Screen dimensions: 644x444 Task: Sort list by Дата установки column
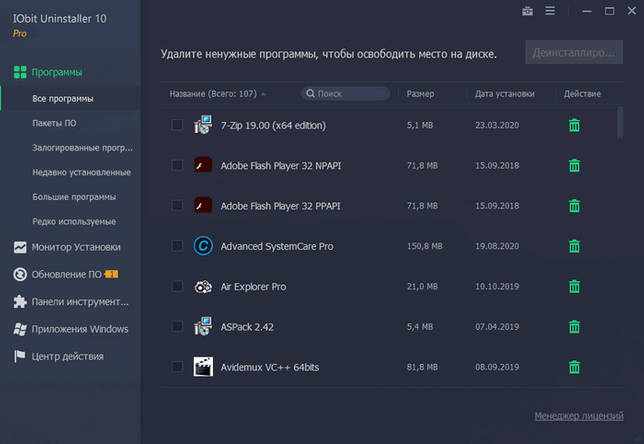point(505,94)
